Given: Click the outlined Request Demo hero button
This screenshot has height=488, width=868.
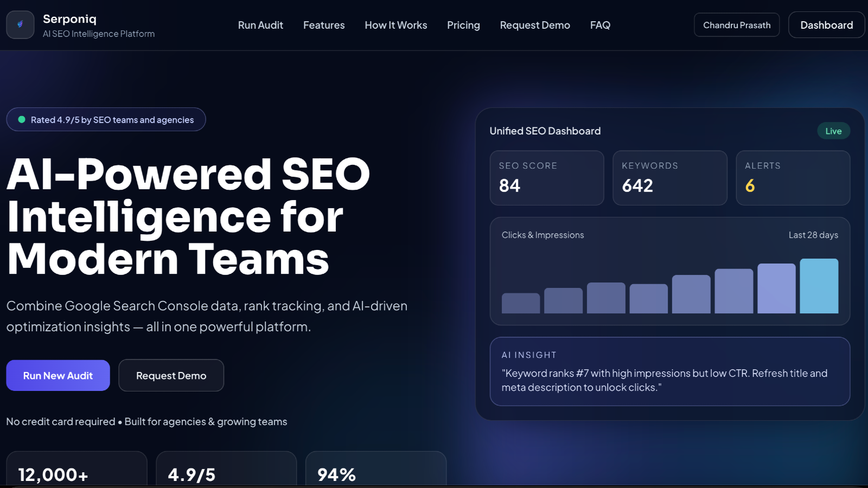Looking at the screenshot, I should pos(171,375).
